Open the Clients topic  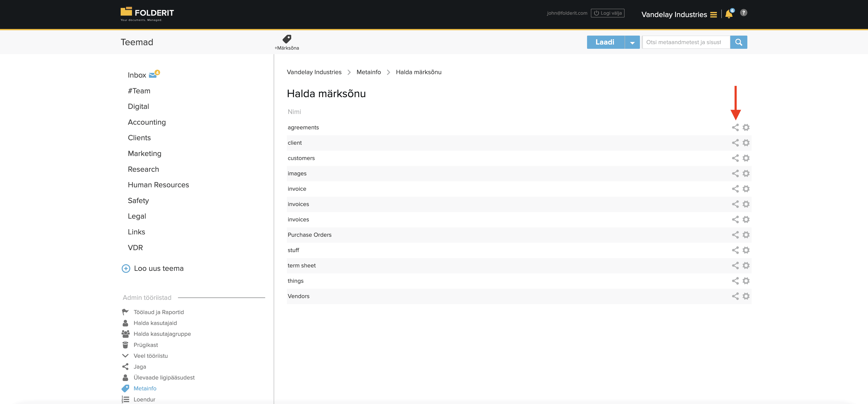(139, 138)
